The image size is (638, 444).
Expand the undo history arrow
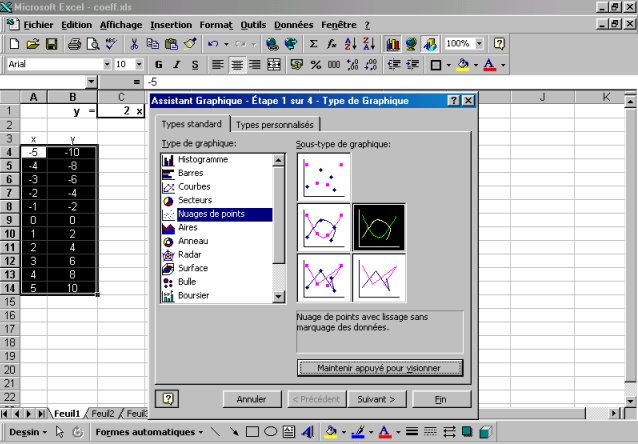click(x=226, y=44)
